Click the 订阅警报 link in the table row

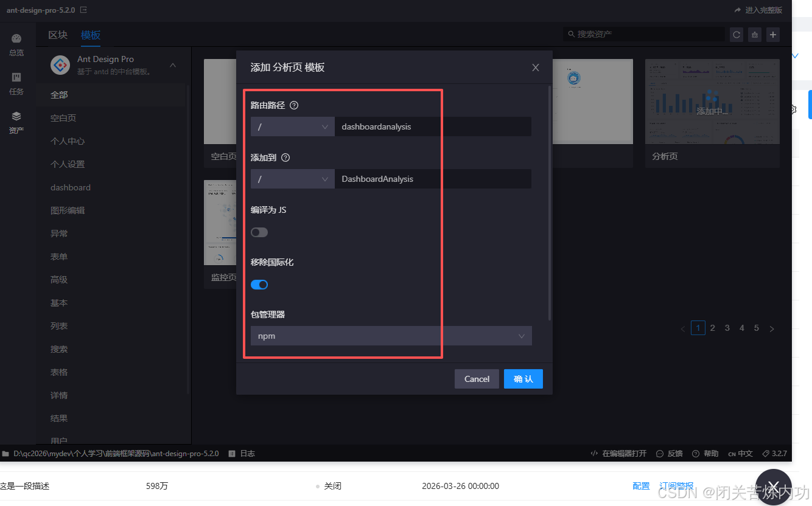click(676, 486)
